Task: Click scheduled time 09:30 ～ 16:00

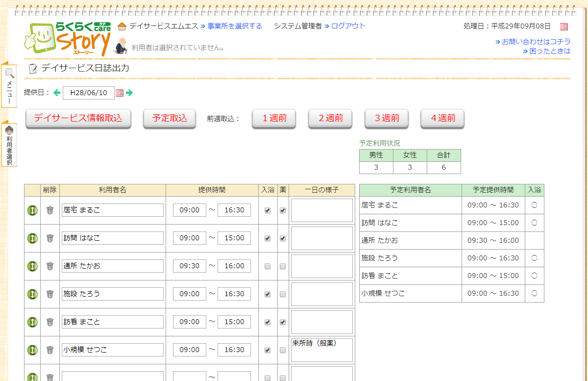Action: click(493, 241)
